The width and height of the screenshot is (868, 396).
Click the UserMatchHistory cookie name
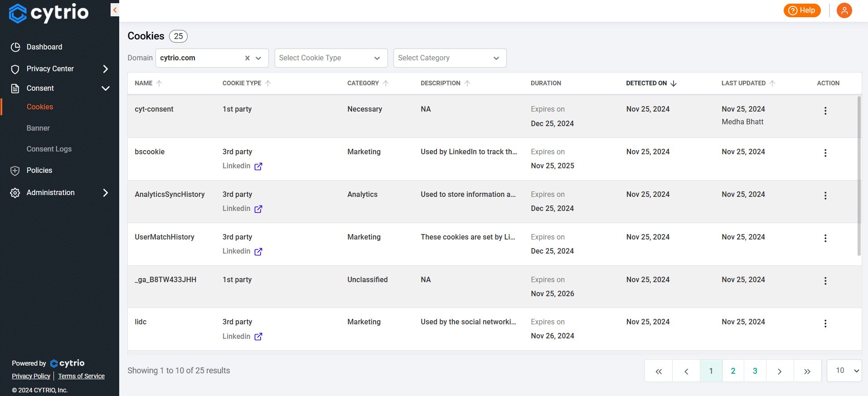click(165, 237)
